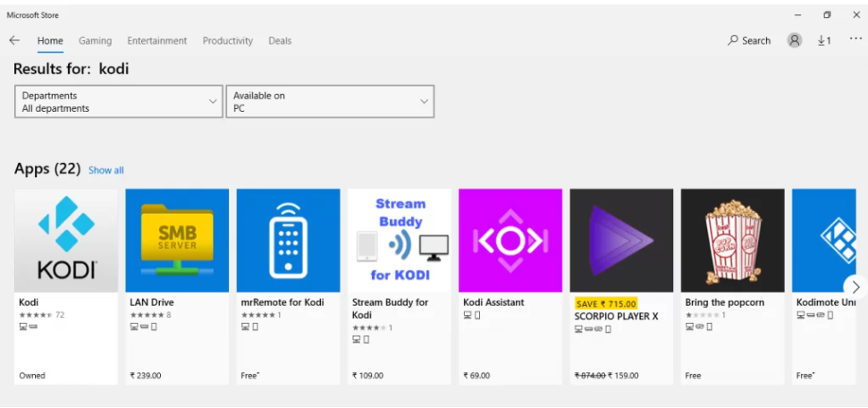
Task: Click the device icons under Kodi Assistant
Action: pos(472,315)
